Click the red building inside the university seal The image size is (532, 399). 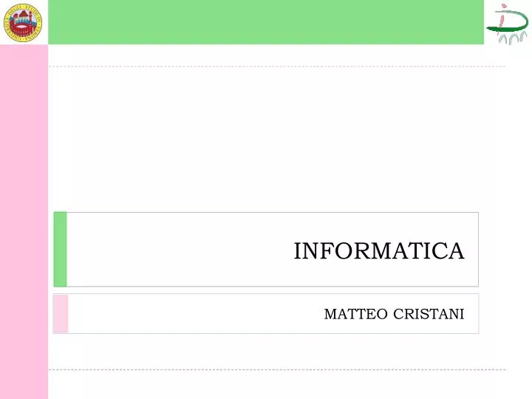tap(22, 24)
